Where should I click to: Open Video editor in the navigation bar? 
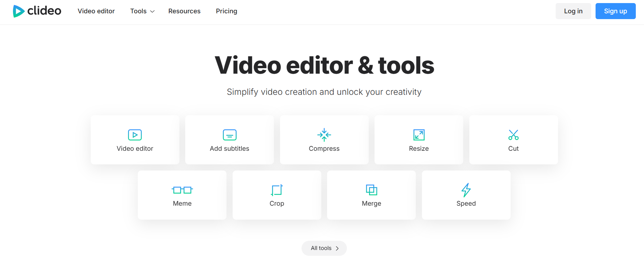point(96,11)
